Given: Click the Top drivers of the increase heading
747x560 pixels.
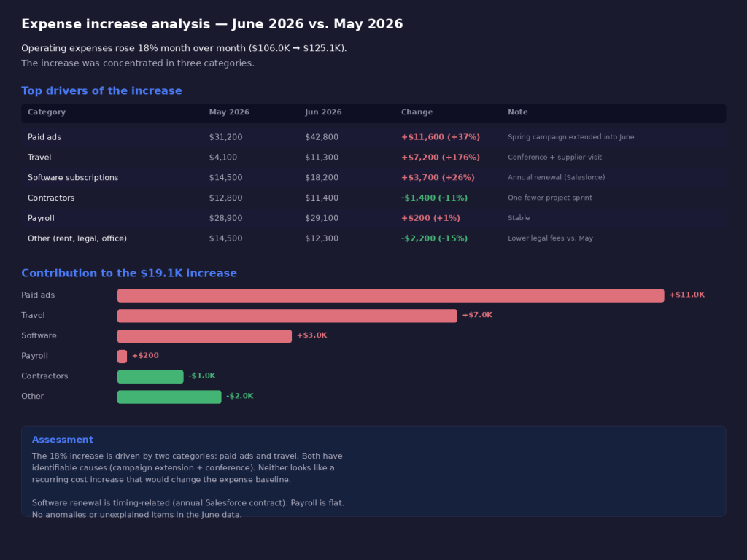Looking at the screenshot, I should click(101, 91).
